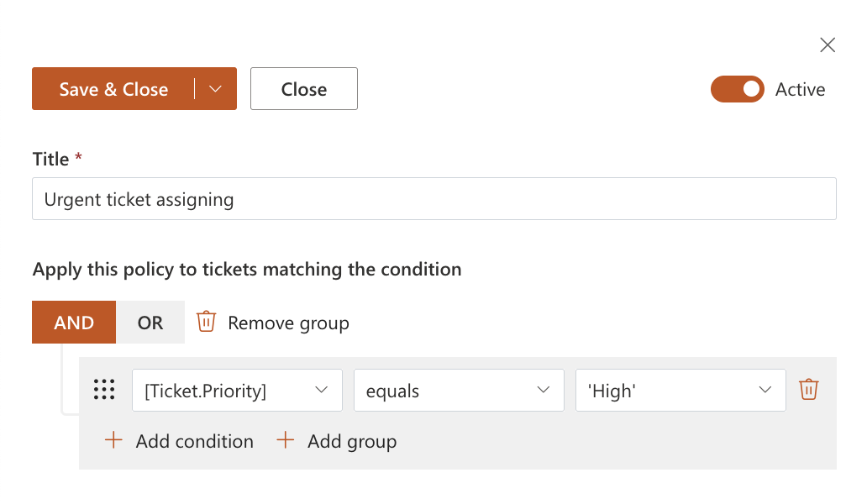Viewport: 867px width, 504px height.
Task: Click the Title field 'Urgent ticket assigning'
Action: (x=433, y=199)
